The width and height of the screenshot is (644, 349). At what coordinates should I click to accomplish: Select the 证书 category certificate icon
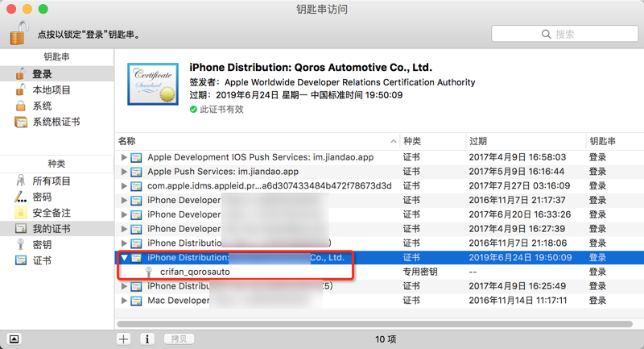(21, 260)
